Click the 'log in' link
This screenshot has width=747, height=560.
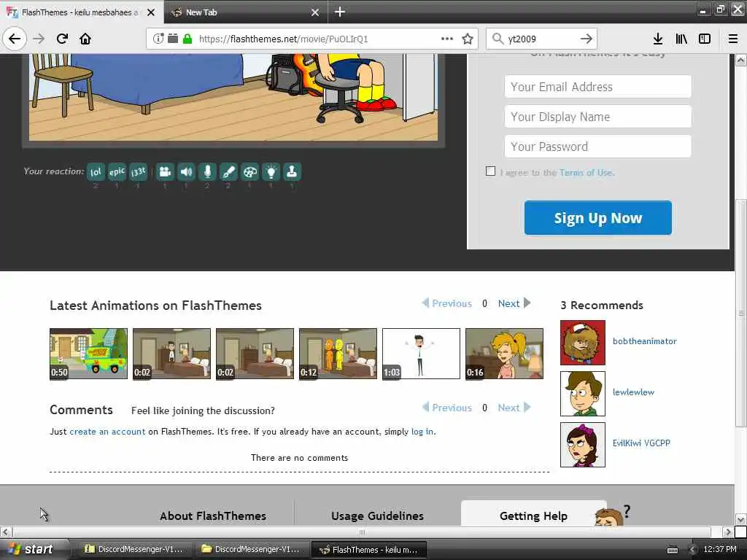coord(422,432)
